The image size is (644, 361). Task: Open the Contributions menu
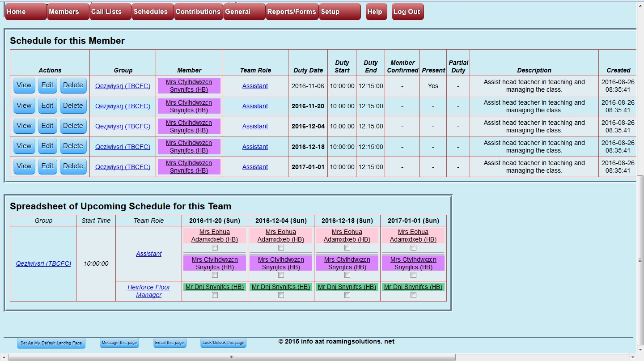click(x=198, y=12)
